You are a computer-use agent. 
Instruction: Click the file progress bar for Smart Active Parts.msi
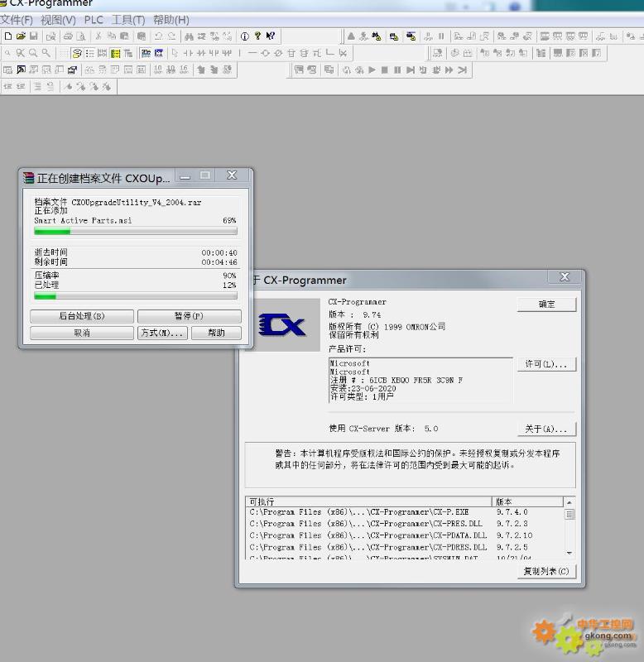(136, 232)
